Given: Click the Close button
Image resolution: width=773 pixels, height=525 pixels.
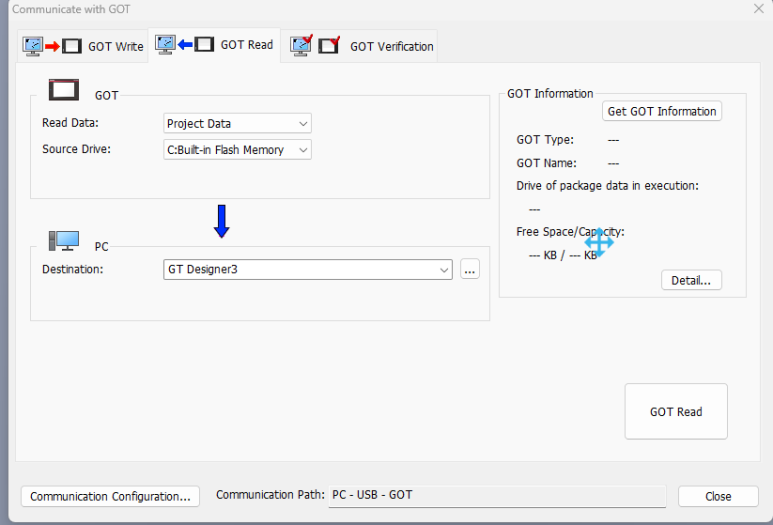Looking at the screenshot, I should 718,496.
